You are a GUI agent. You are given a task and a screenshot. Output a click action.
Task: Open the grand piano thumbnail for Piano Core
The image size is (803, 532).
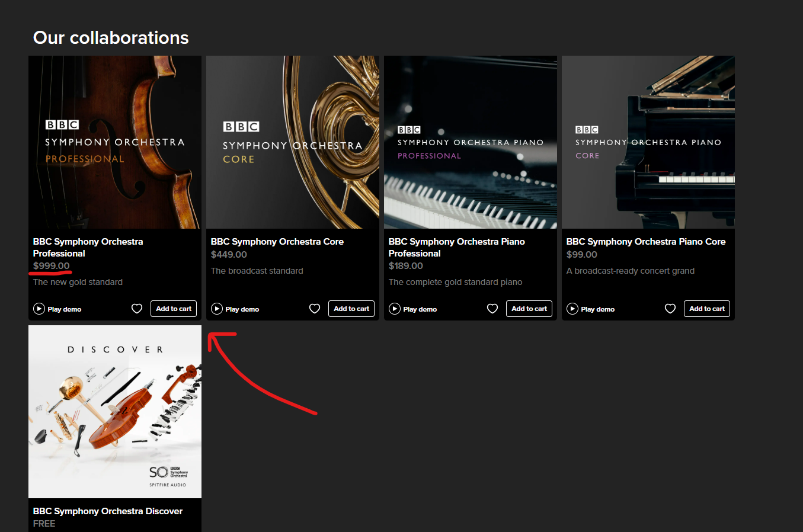(x=648, y=142)
